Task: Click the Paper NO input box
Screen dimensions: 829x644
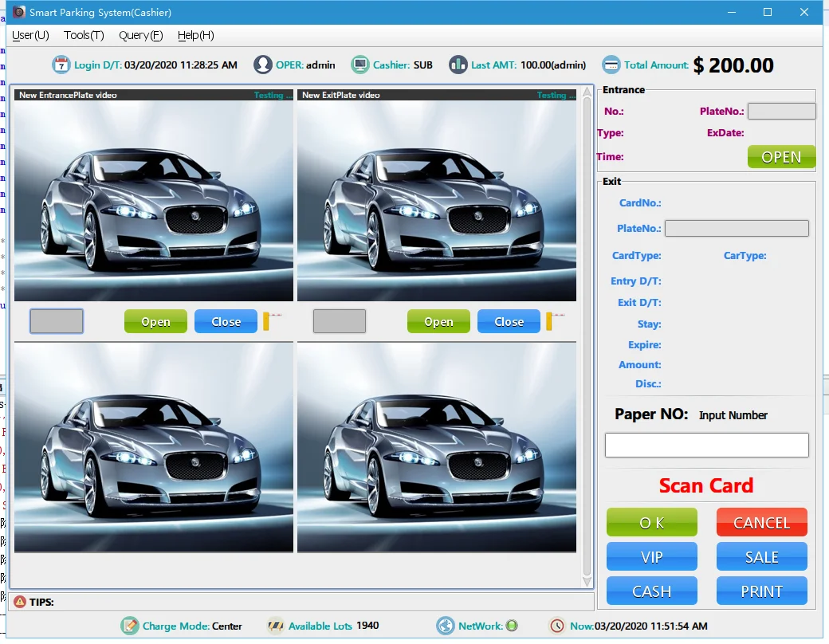Action: point(707,445)
